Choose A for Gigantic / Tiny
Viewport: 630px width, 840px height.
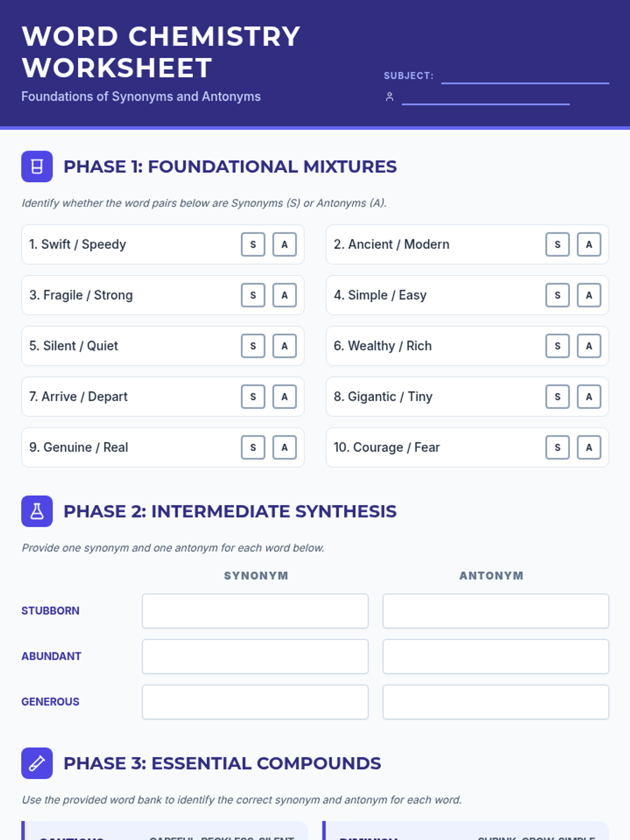tap(589, 396)
